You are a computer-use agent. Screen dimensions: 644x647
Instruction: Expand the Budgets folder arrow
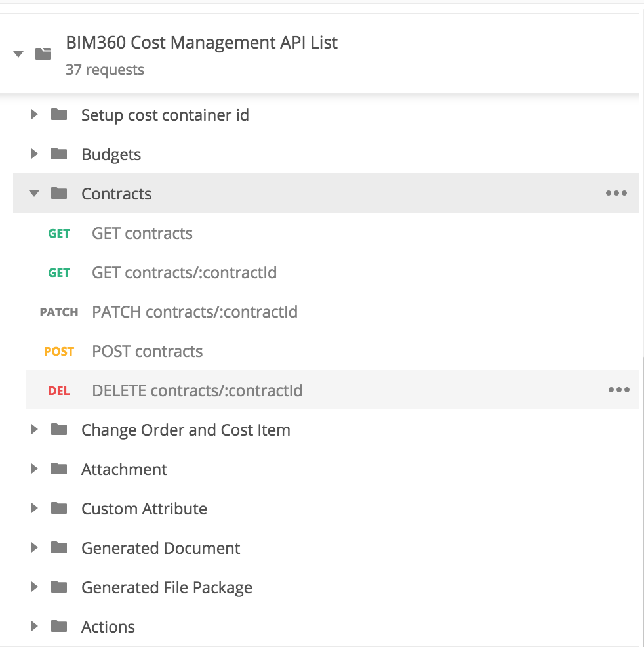[x=35, y=154]
